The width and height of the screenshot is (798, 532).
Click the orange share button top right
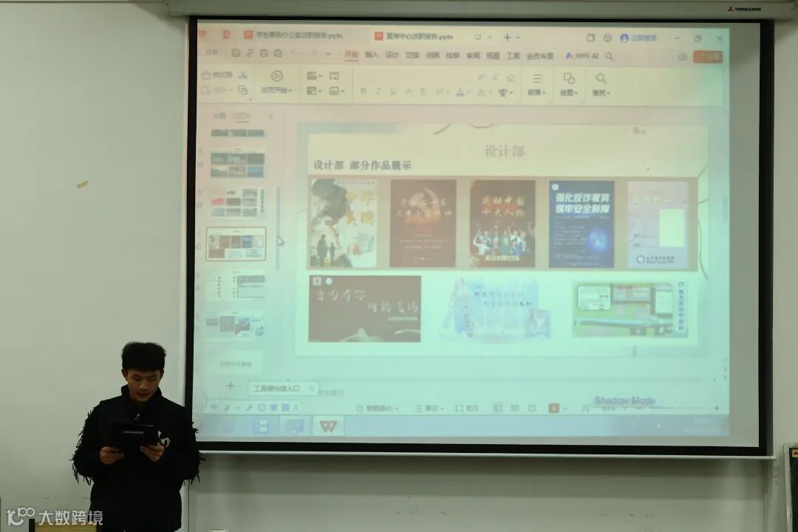click(707, 56)
